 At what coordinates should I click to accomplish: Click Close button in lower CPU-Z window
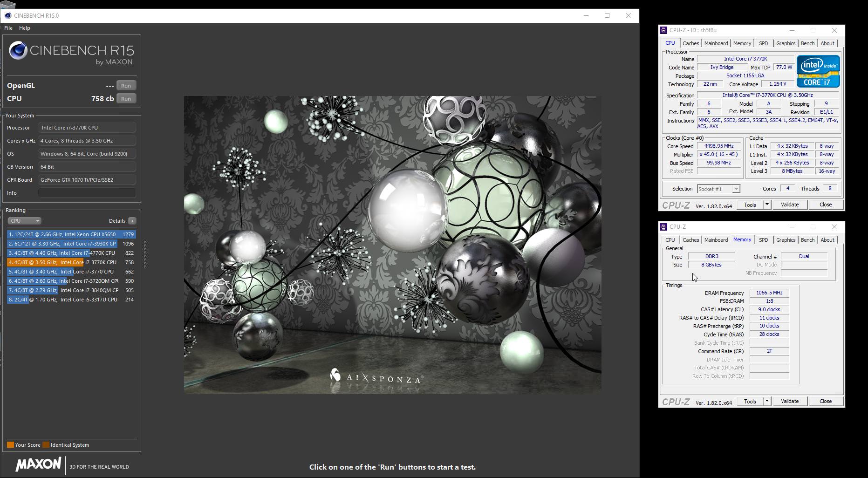pos(826,401)
